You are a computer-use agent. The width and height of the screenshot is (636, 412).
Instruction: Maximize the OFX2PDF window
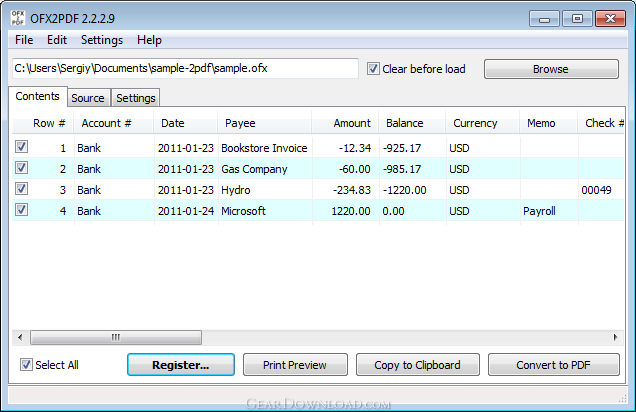click(577, 19)
